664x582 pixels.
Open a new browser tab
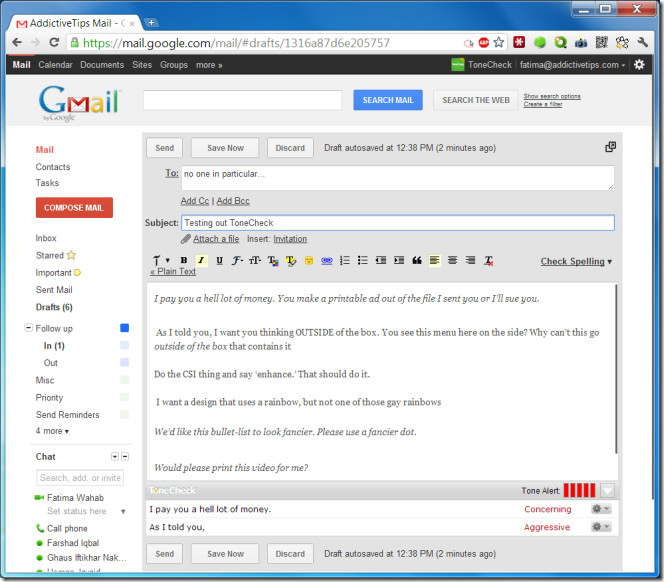point(151,22)
